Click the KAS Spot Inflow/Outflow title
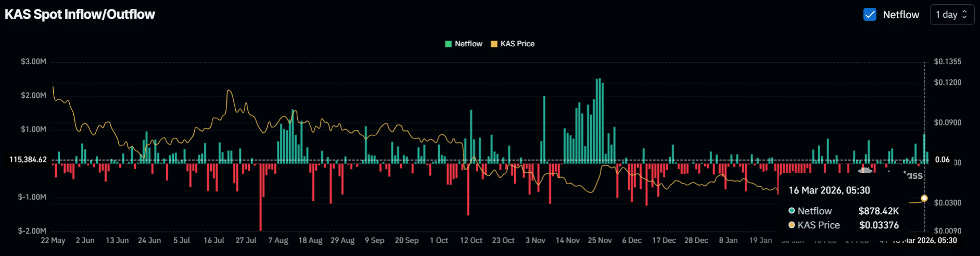980x256 pixels. point(80,15)
